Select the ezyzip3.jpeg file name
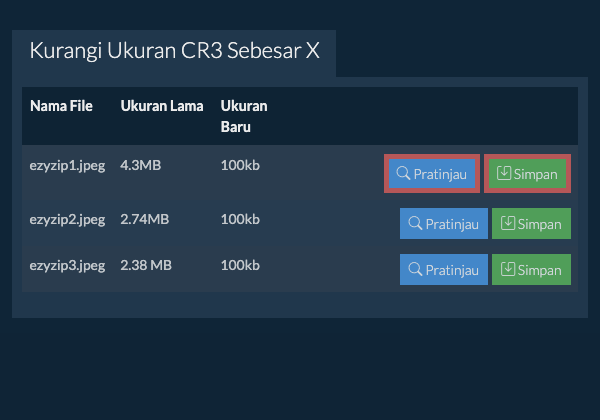 pos(67,265)
